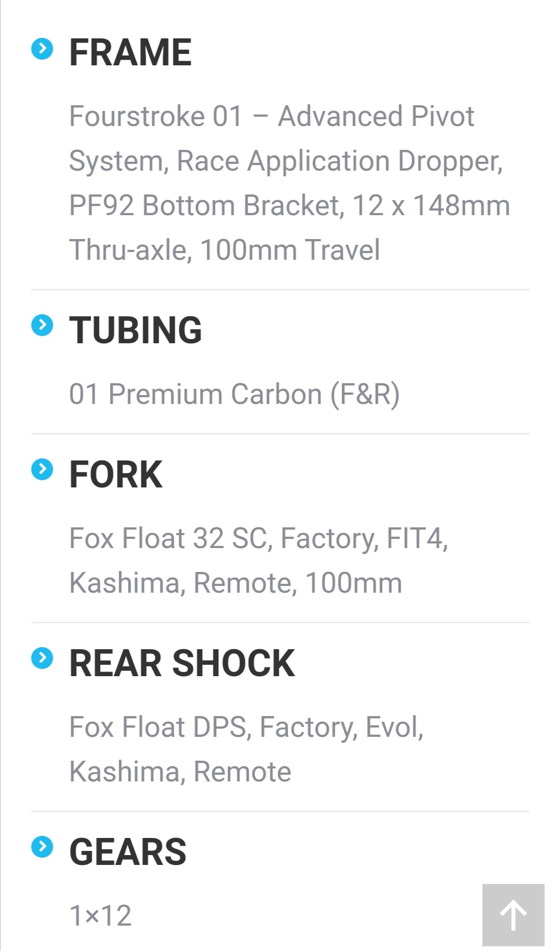
Task: Select the FORK section heading
Action: click(x=116, y=474)
